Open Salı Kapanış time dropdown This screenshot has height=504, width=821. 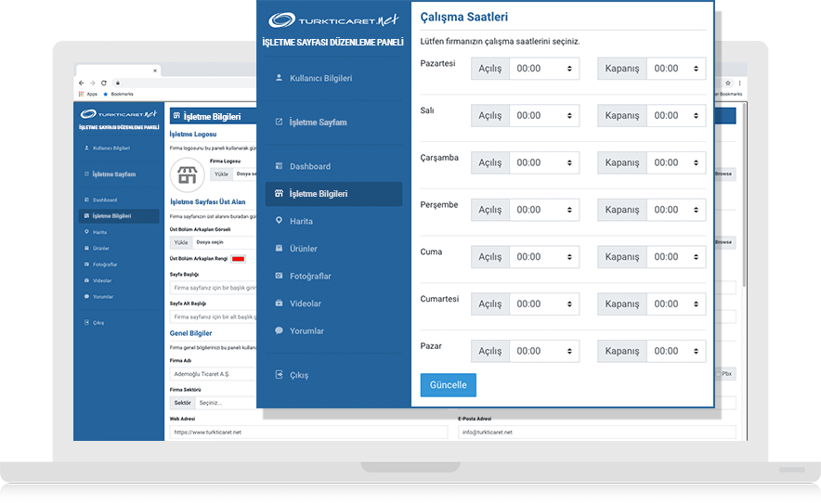[676, 116]
